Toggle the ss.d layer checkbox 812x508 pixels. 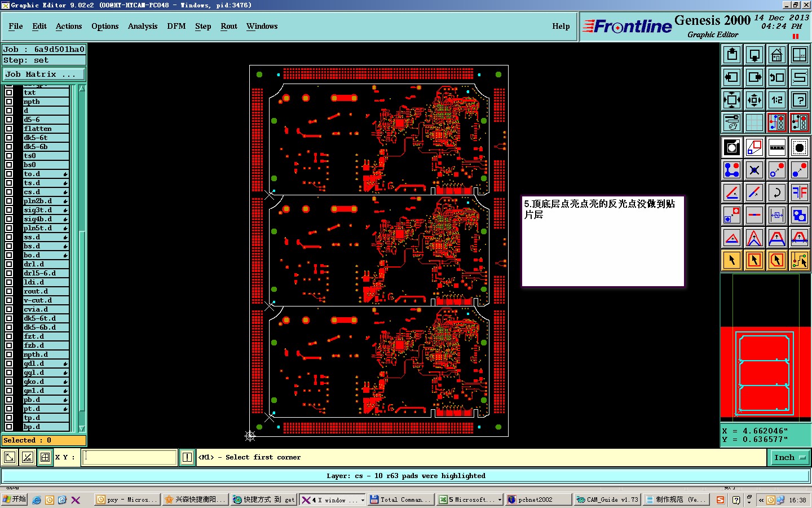[9, 237]
